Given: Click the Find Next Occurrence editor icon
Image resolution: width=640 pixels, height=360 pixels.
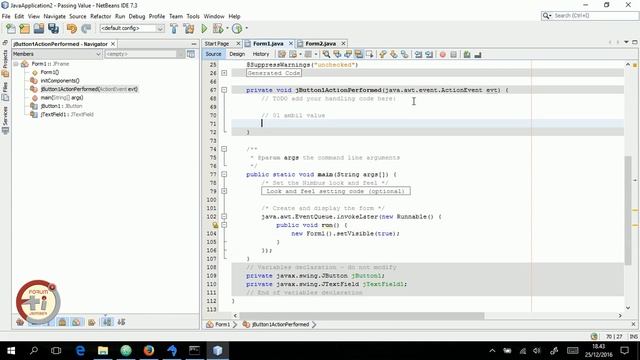Looking at the screenshot, I should pyautogui.click(x=348, y=54).
